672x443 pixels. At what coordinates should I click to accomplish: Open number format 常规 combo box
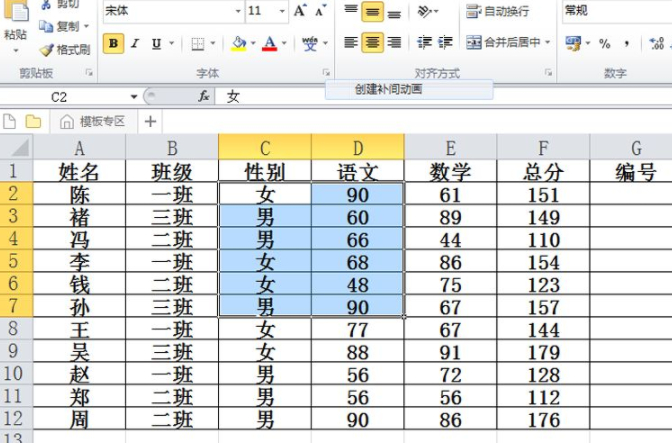(616, 10)
